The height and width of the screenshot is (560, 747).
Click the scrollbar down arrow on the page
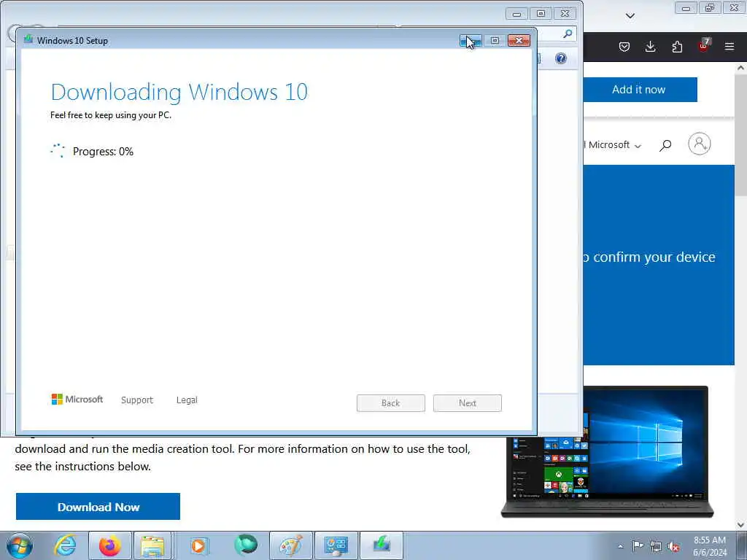[741, 525]
